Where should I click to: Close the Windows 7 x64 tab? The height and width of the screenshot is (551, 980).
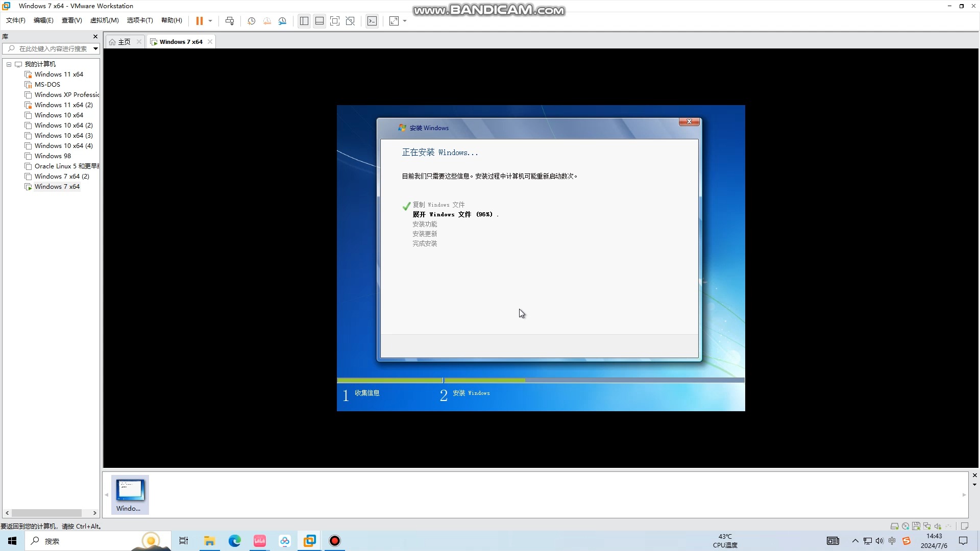[x=210, y=42]
